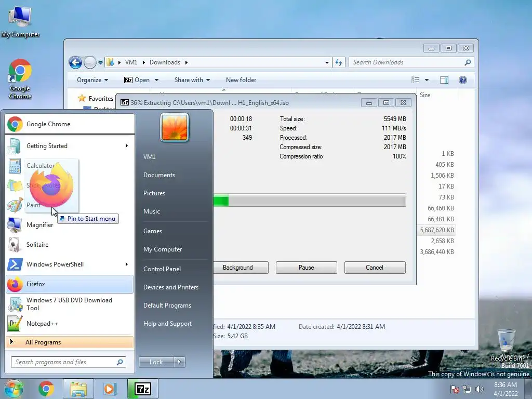Click the user account picture
532x399 pixels.
pos(175,128)
